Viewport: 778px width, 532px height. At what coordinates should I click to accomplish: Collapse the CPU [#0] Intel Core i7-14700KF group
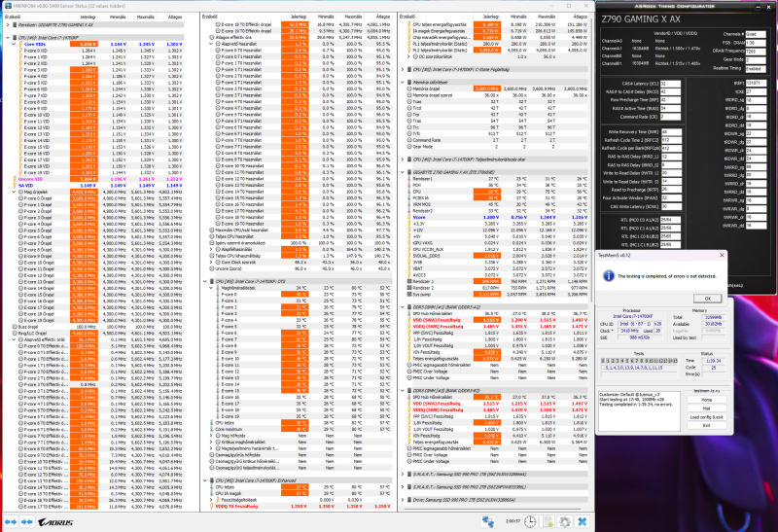click(x=8, y=38)
